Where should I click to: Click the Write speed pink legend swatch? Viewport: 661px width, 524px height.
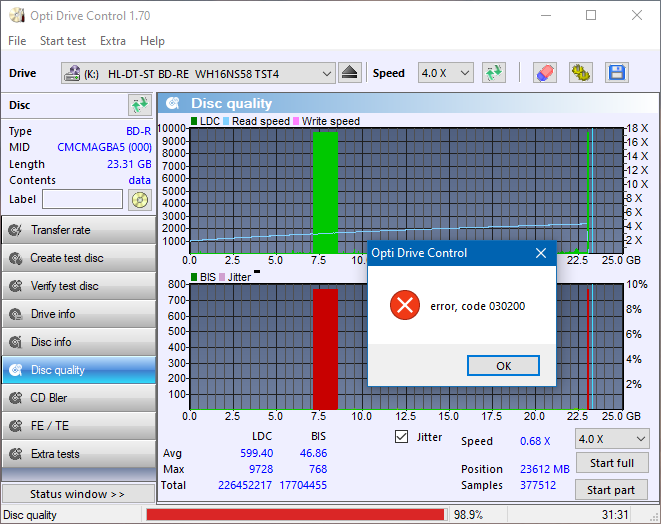(x=296, y=121)
